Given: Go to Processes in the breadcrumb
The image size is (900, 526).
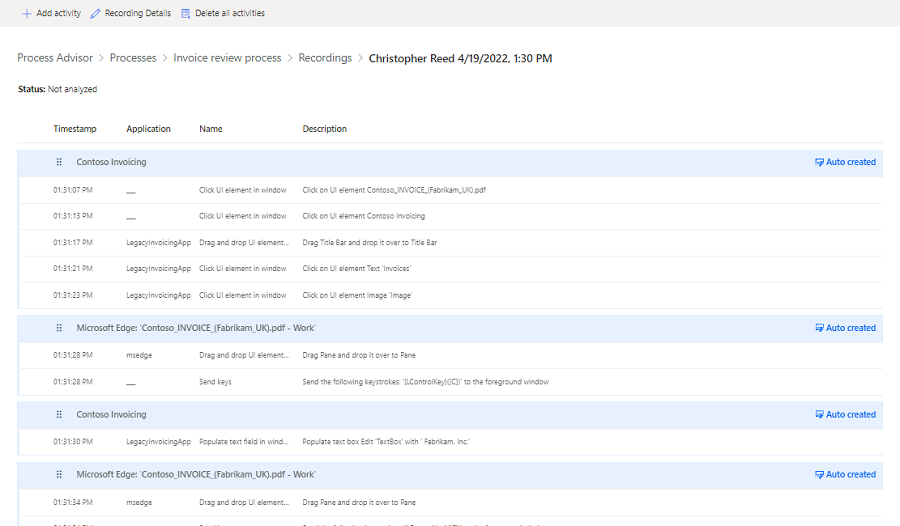Looking at the screenshot, I should pyautogui.click(x=133, y=58).
